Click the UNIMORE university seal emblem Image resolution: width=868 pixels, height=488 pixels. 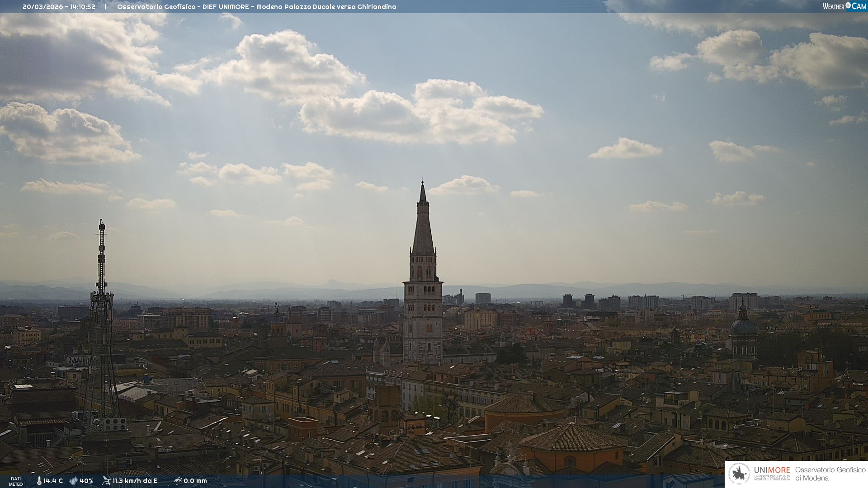tap(739, 474)
